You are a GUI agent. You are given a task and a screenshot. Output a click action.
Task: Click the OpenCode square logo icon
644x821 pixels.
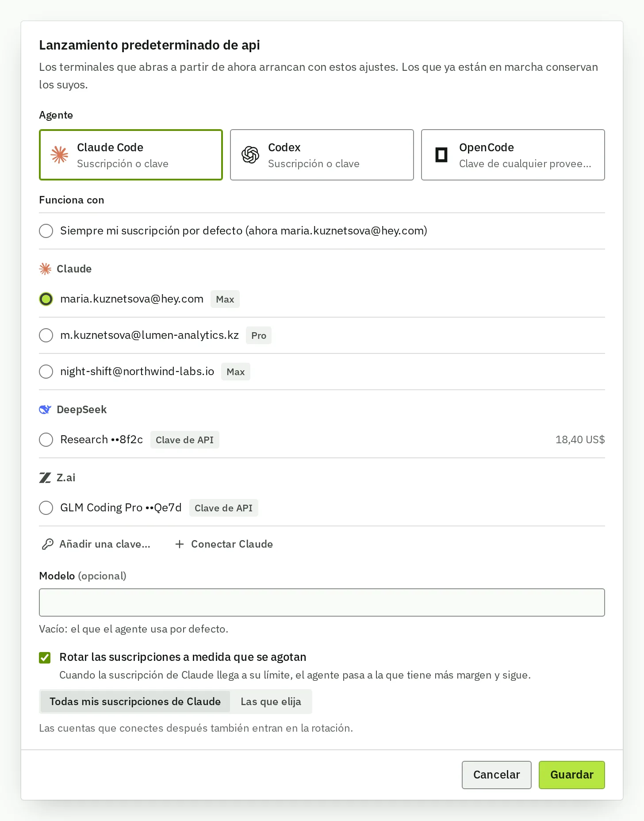(x=441, y=155)
